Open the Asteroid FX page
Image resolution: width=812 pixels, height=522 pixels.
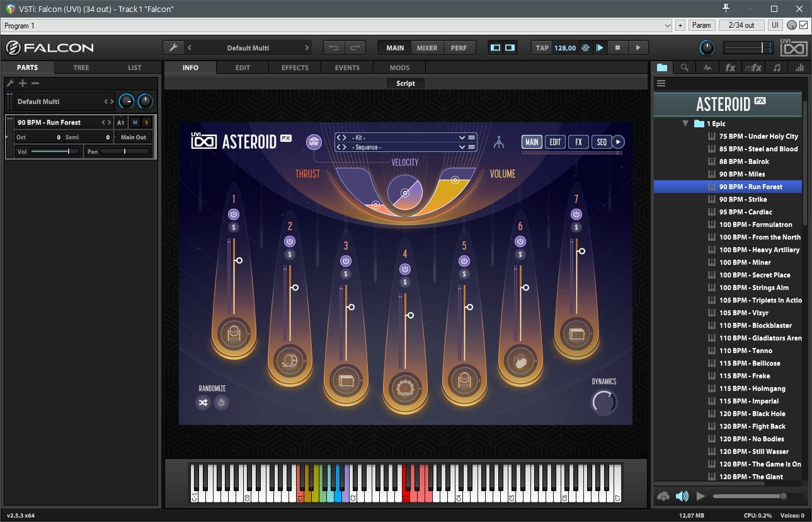(x=578, y=142)
